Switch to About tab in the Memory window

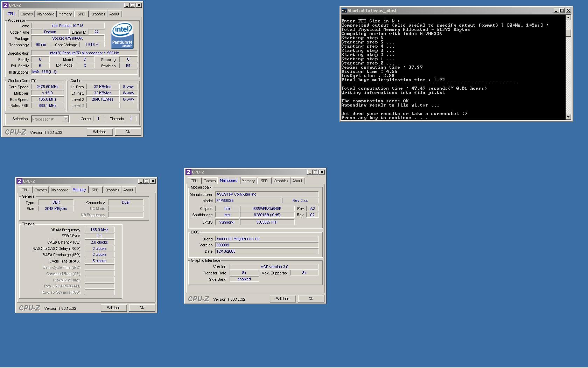(x=128, y=190)
